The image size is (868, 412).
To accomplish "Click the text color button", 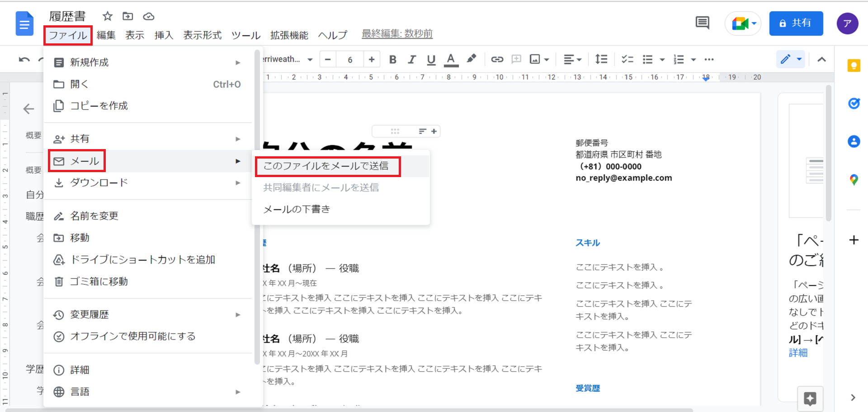I will coord(451,59).
